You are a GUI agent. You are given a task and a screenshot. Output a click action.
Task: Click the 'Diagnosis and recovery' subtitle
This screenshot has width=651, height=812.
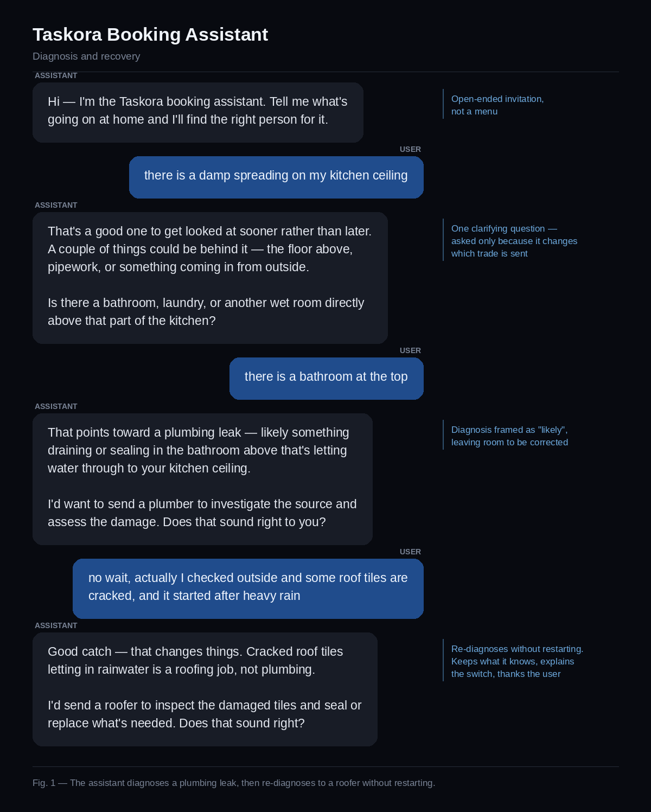click(x=86, y=56)
